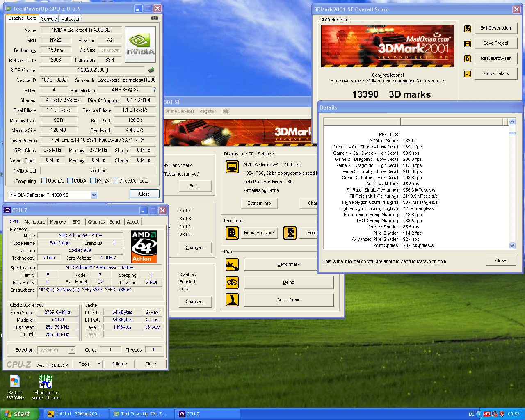525x420 pixels.
Task: Toggle the DirectCompute checkbox
Action: click(115, 181)
